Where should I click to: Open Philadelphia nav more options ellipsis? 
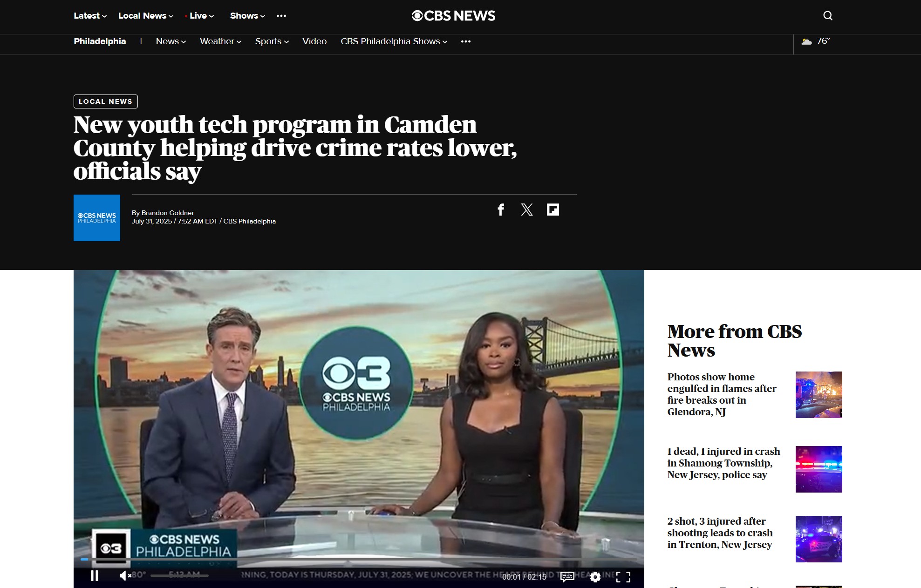coord(466,41)
